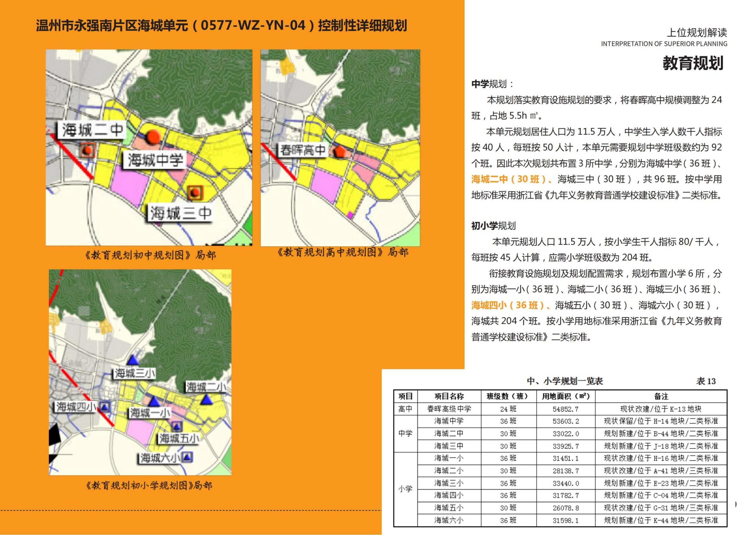Click the 春晖高级中学 cell in the table
The width and height of the screenshot is (756, 535).
tap(449, 409)
